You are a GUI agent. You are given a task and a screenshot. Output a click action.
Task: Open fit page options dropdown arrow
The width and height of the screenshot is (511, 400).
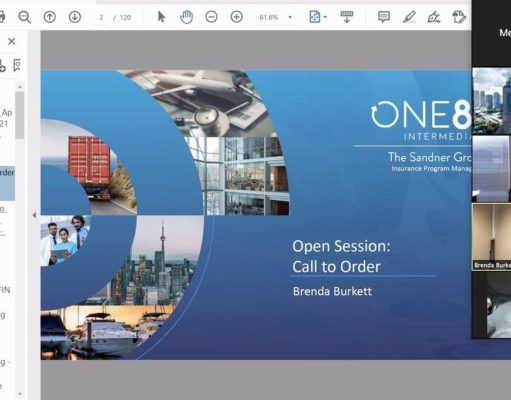pyautogui.click(x=325, y=17)
